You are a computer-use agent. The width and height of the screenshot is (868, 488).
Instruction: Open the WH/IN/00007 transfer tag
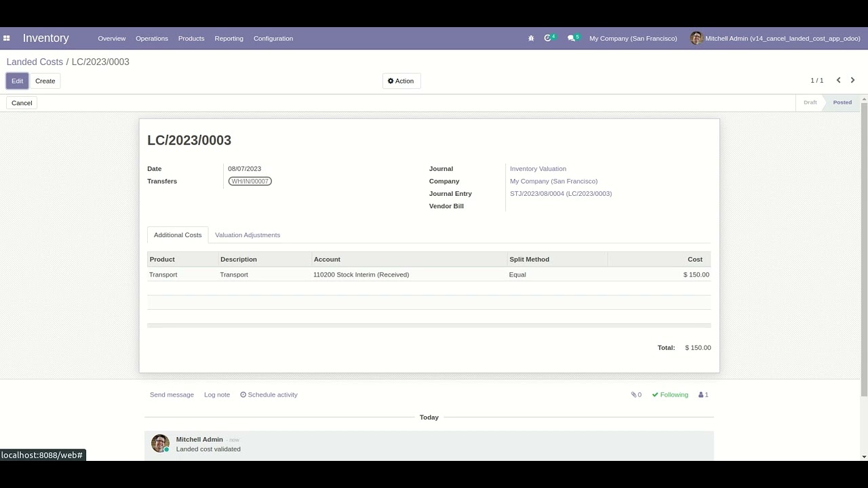click(250, 182)
